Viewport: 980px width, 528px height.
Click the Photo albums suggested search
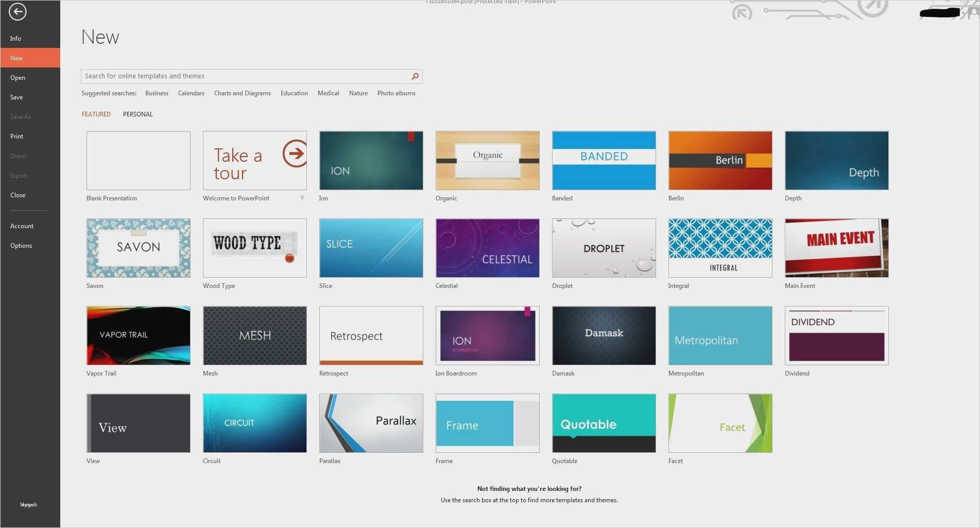coord(396,93)
